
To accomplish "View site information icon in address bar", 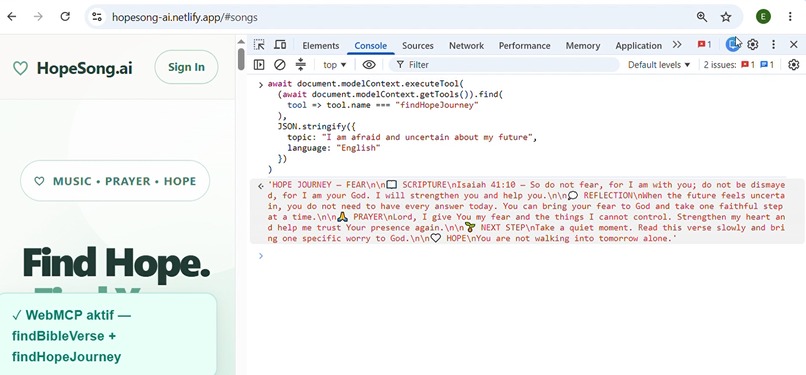I will [97, 17].
